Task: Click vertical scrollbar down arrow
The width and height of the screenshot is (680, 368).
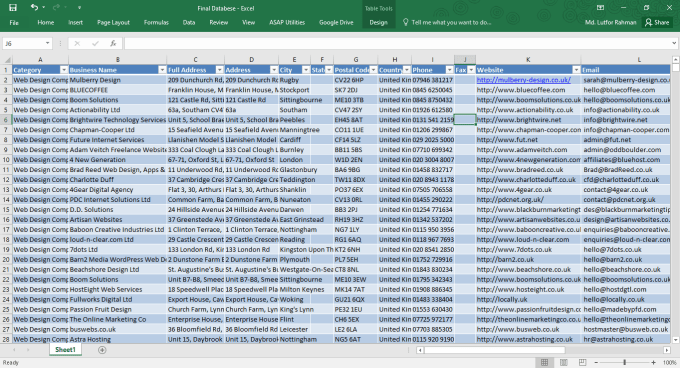Action: click(676, 340)
